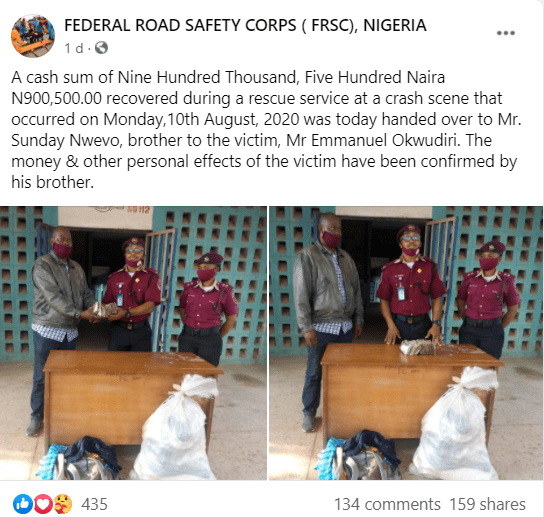Click the 1 d post timestamp
544x517 pixels.
[74, 48]
